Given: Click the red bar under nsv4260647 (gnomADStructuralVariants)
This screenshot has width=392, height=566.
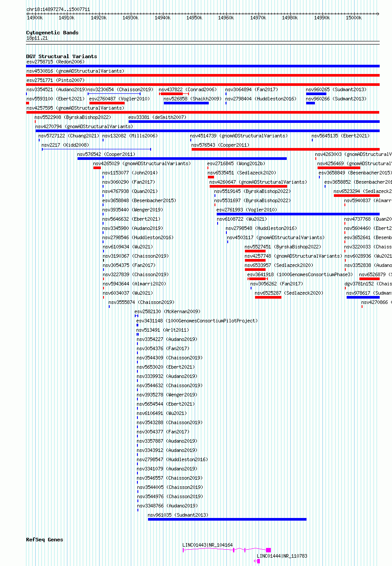Looking at the screenshot, I should (x=248, y=186).
